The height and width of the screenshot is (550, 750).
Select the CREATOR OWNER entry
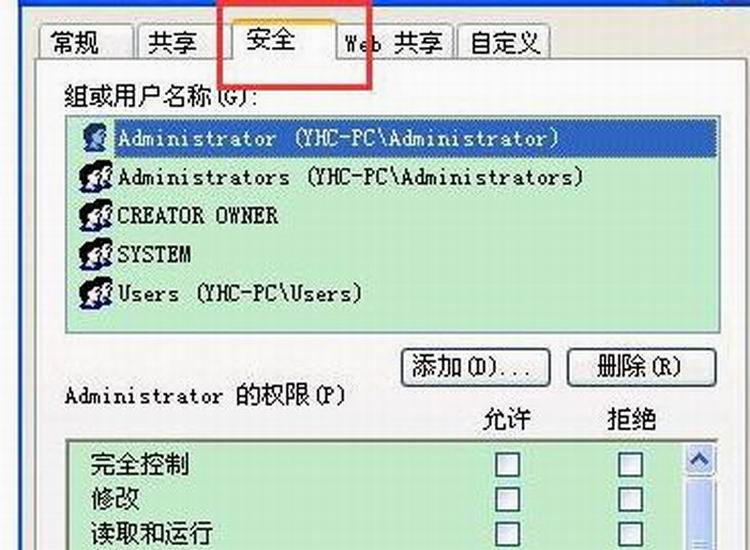(198, 216)
